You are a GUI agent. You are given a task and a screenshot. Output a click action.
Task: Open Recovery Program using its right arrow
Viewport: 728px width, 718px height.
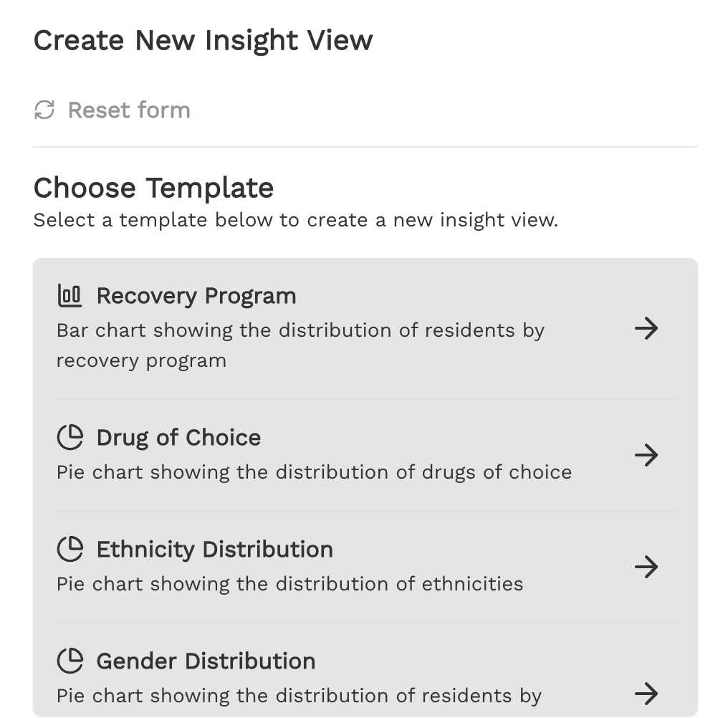pos(646,328)
